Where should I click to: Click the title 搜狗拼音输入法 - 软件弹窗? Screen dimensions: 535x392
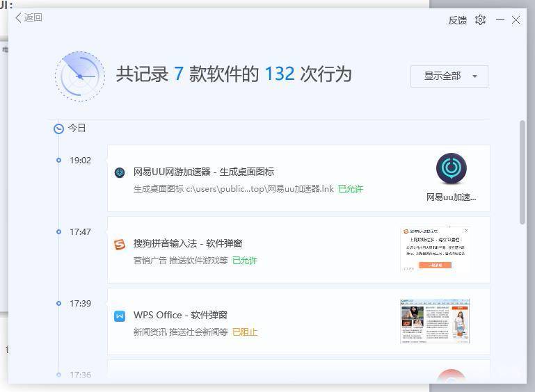click(188, 243)
